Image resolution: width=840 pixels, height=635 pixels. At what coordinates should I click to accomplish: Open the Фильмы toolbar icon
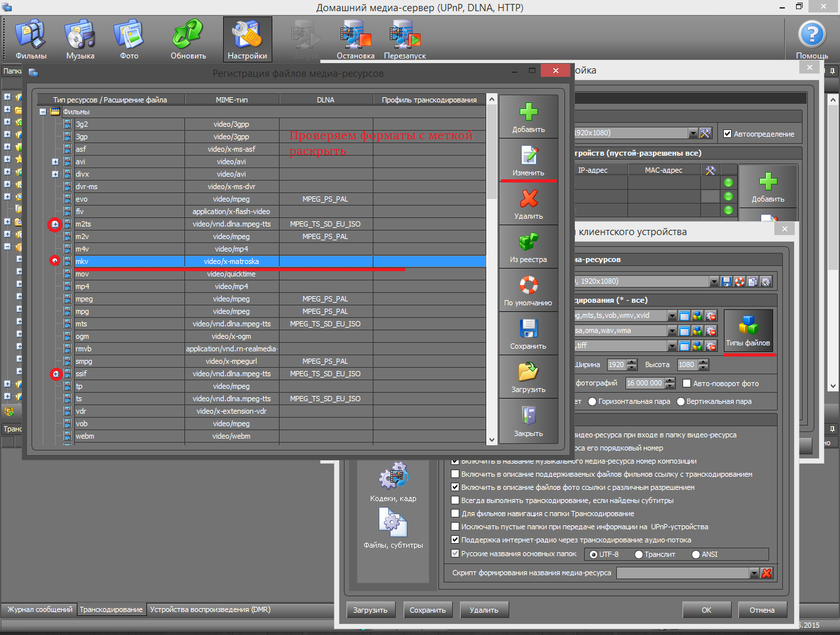coord(31,38)
